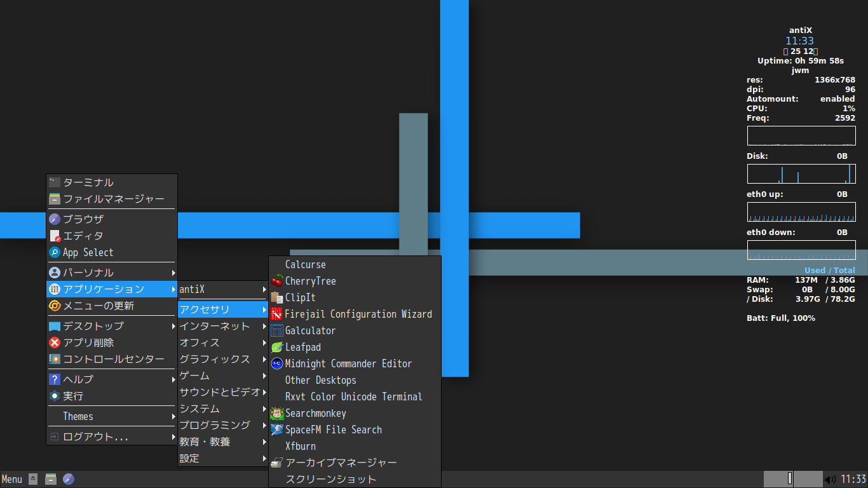Click the red アプリ削除 icon
The image size is (868, 488).
(x=55, y=342)
